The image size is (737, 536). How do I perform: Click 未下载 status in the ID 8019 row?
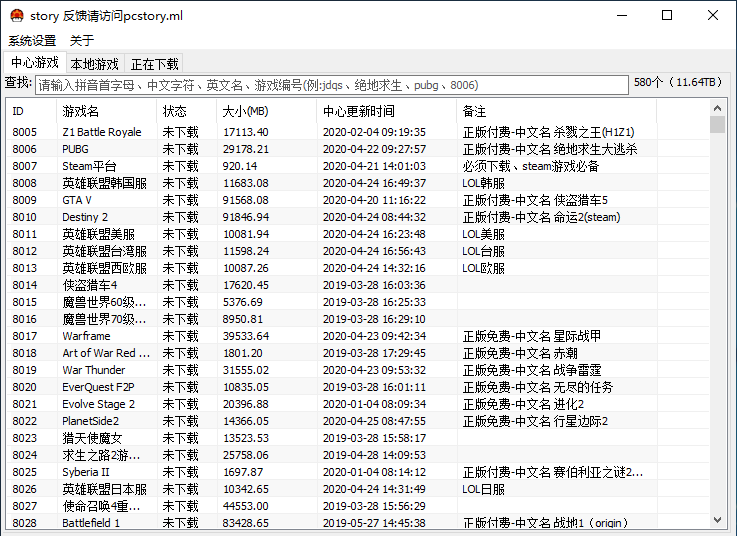180,370
